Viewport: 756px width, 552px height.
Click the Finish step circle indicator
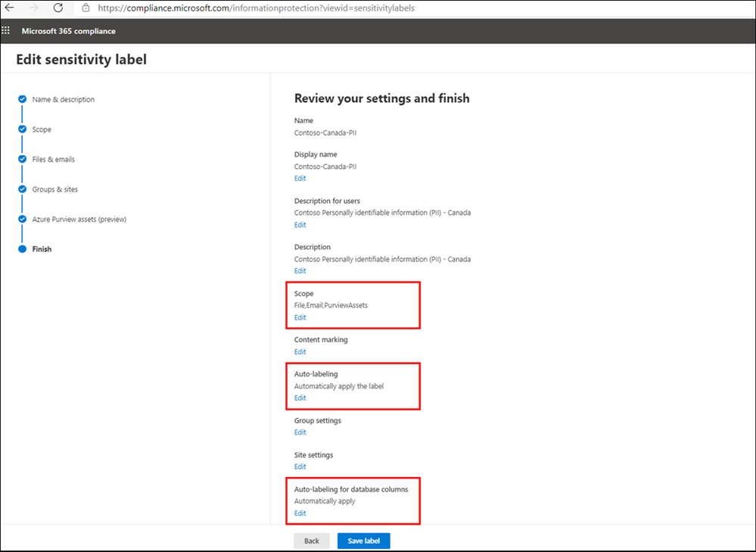coord(22,249)
